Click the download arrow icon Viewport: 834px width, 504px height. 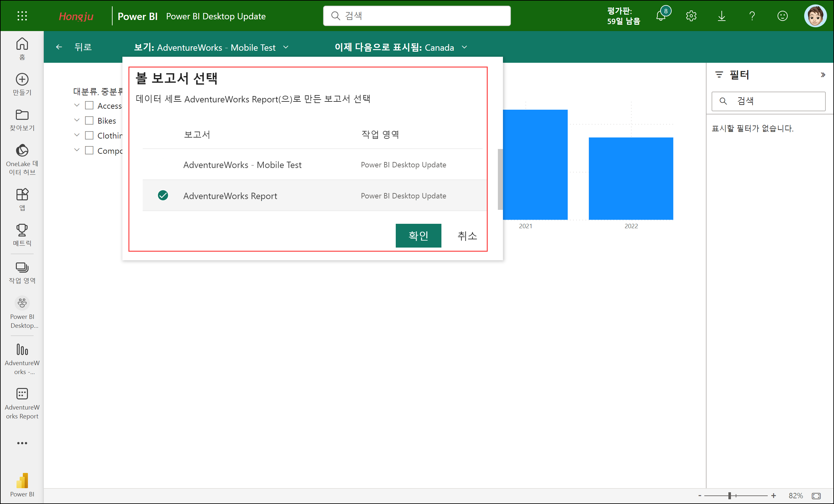[x=721, y=16]
